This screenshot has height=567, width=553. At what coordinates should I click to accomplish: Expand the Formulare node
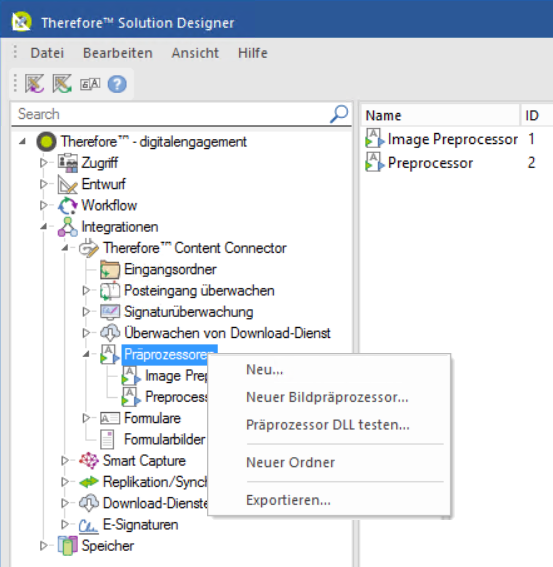point(86,418)
